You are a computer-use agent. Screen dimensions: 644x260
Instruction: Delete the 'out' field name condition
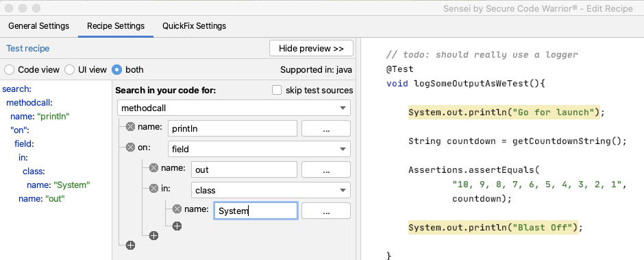[x=153, y=168]
